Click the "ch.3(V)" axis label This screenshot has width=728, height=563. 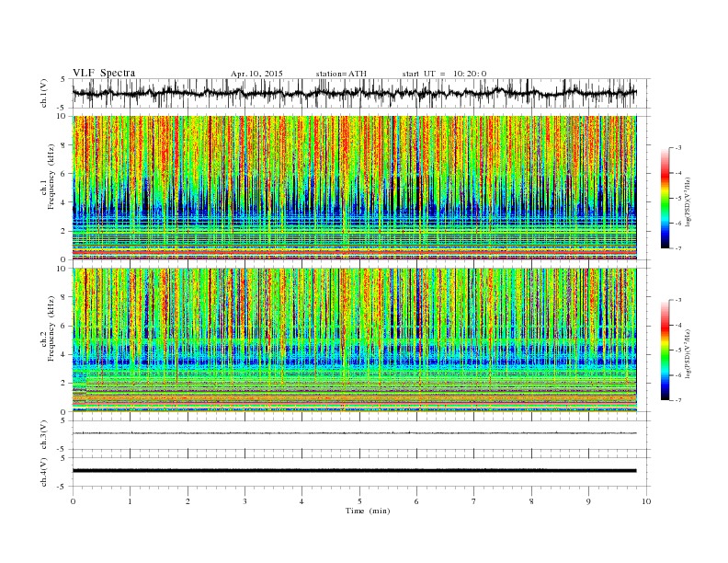click(44, 435)
